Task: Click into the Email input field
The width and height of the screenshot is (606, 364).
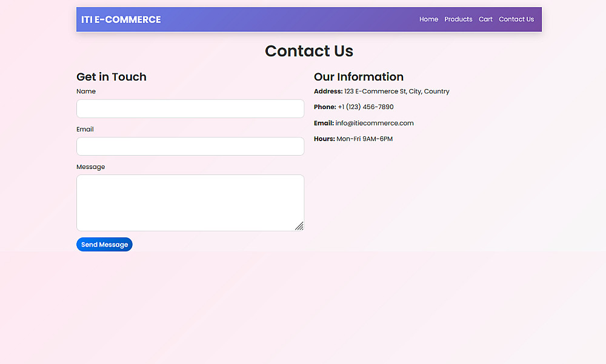Action: coord(190,147)
